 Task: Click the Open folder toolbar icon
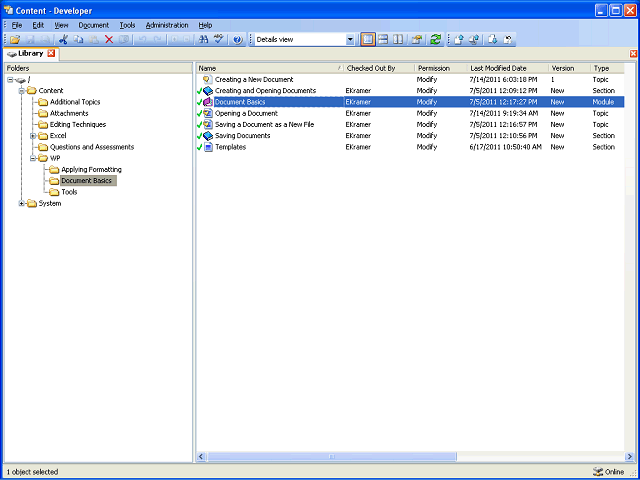pyautogui.click(x=15, y=40)
